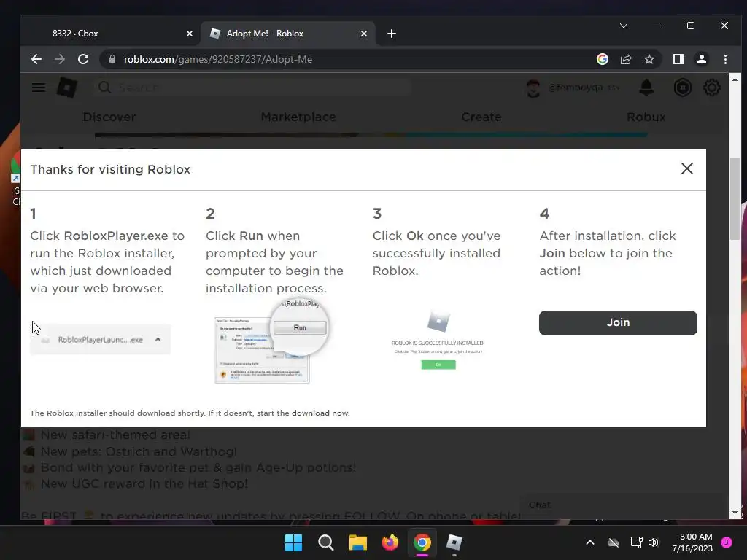Click the RobloxPlayerLauncher.exe download item
The image size is (747, 560).
100,340
